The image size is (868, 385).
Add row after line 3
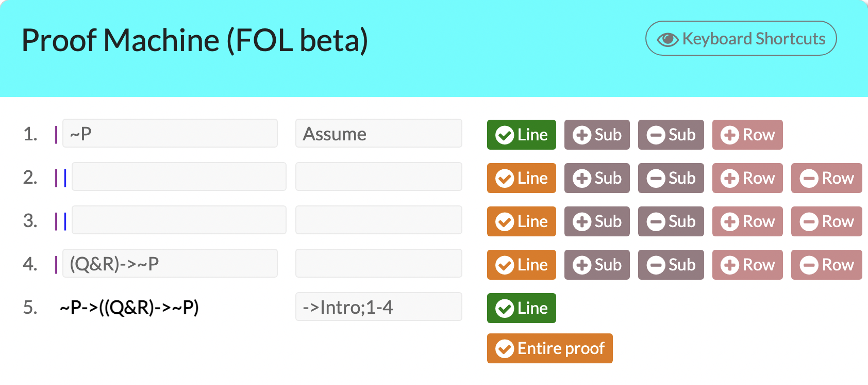747,221
